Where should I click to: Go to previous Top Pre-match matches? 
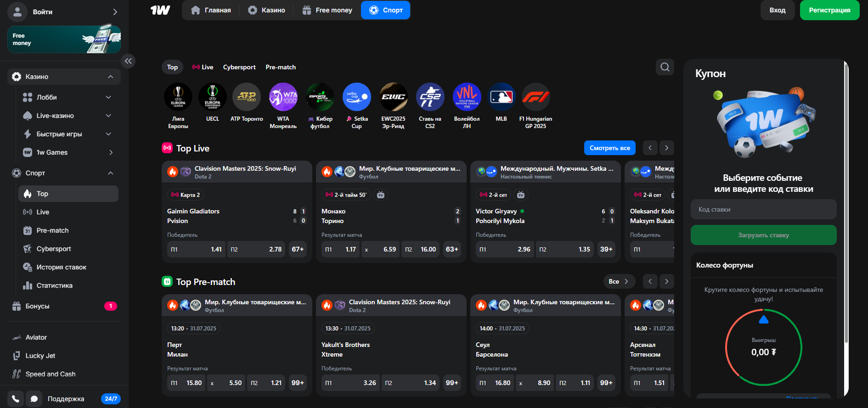pyautogui.click(x=650, y=281)
